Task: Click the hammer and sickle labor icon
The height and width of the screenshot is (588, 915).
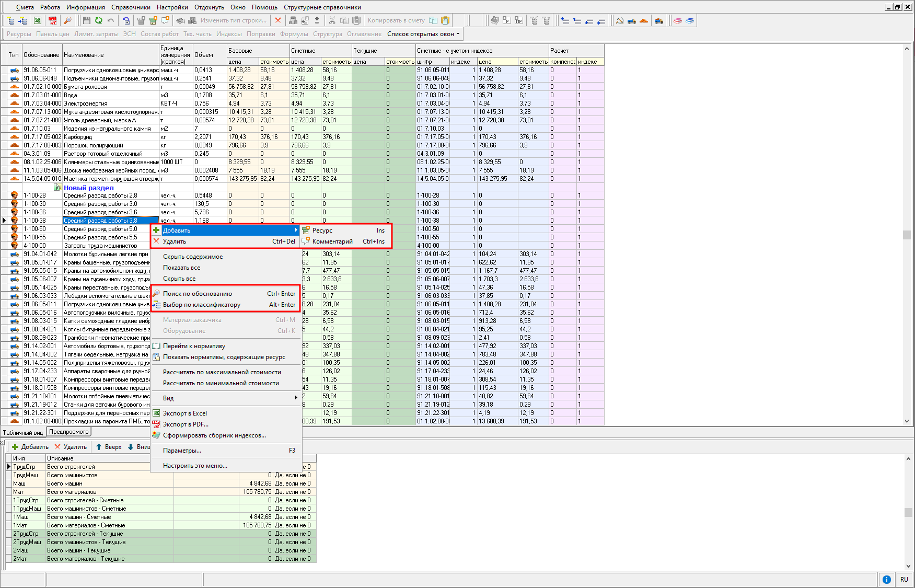Action: (619, 20)
